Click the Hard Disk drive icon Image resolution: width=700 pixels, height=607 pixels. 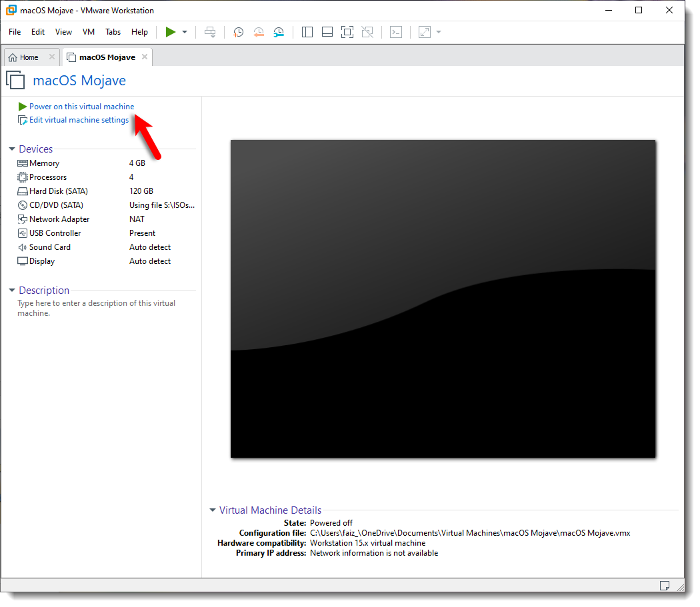(22, 191)
